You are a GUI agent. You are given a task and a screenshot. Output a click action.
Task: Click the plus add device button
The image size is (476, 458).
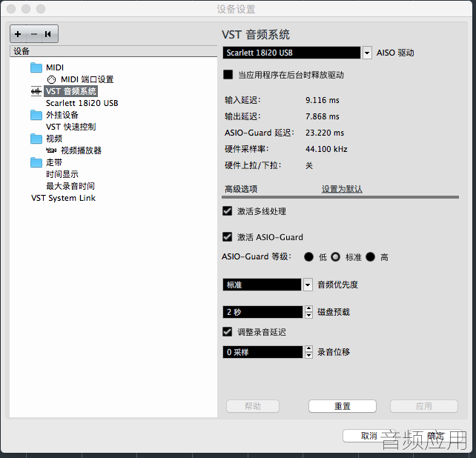[x=18, y=34]
